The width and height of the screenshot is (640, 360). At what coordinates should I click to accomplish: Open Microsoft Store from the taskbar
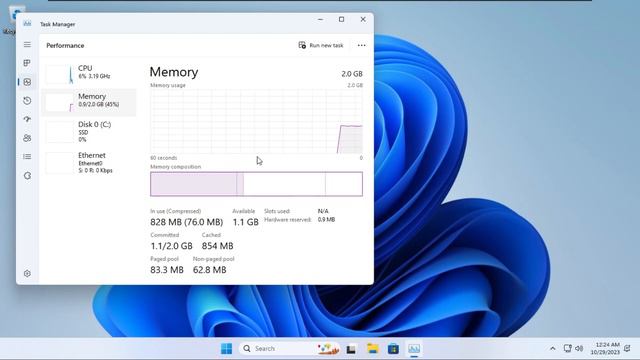(393, 349)
